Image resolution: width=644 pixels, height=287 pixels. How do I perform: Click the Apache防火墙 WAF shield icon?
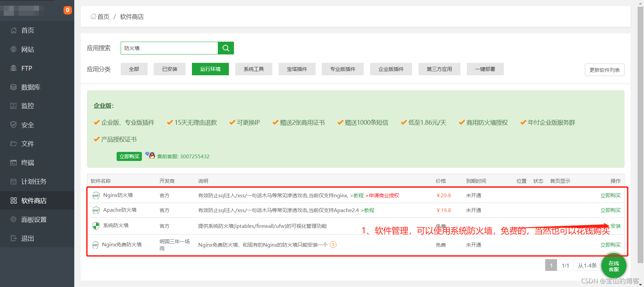click(96, 210)
